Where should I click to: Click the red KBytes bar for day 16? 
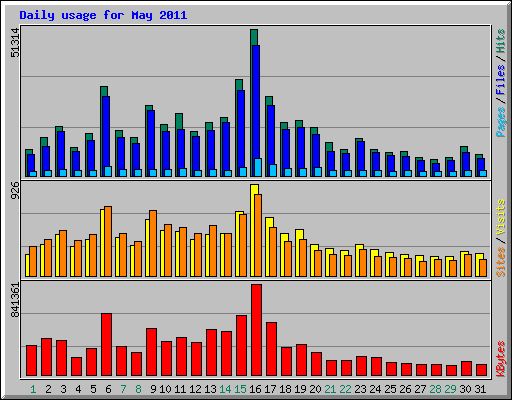256,330
